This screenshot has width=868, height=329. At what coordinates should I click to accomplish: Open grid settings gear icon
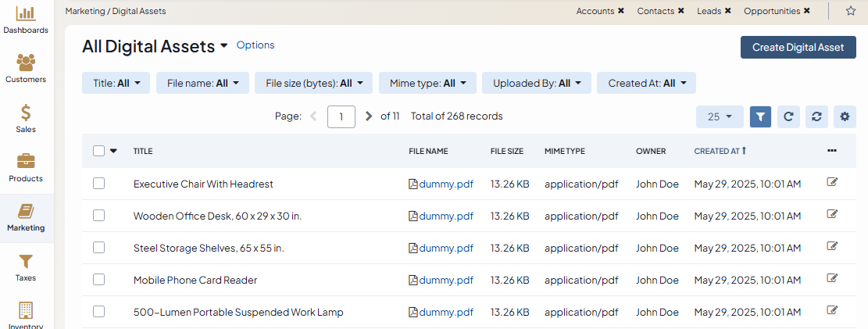click(x=844, y=116)
